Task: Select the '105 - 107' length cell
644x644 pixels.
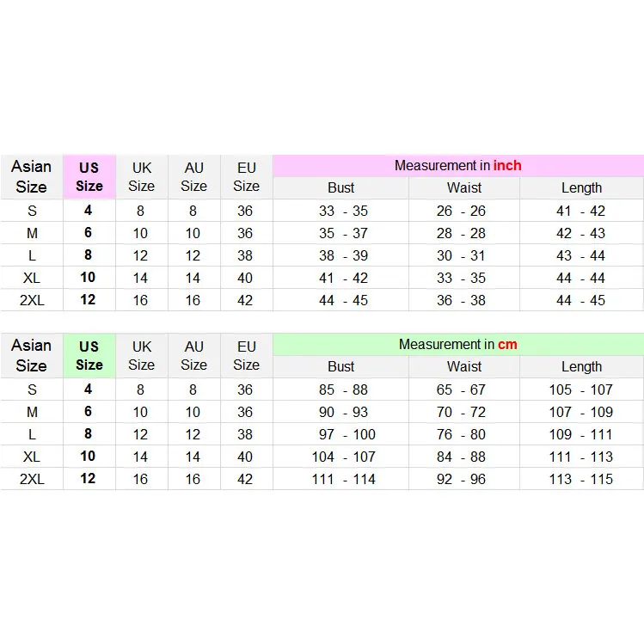Action: pos(580,389)
